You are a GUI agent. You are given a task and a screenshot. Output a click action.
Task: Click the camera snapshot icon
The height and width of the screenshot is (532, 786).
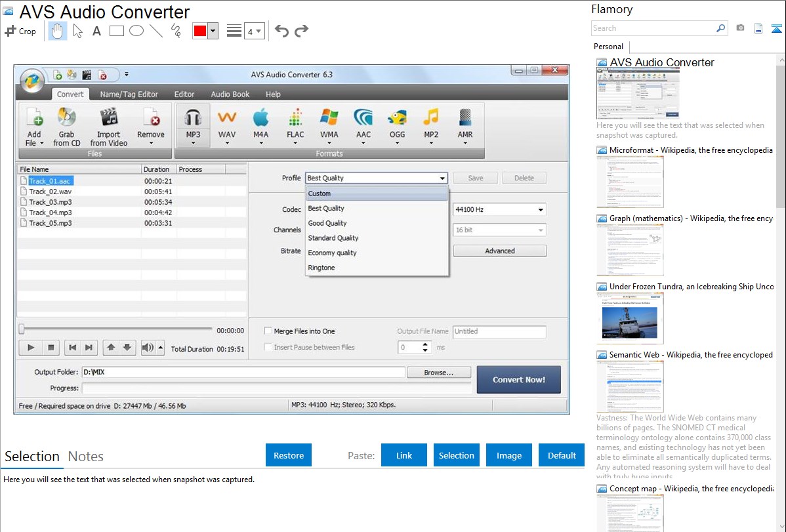pos(740,28)
